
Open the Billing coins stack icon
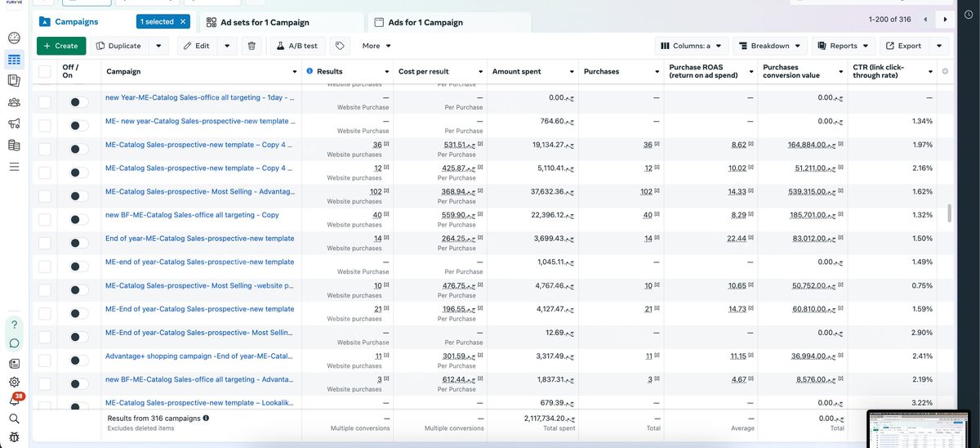[14, 145]
